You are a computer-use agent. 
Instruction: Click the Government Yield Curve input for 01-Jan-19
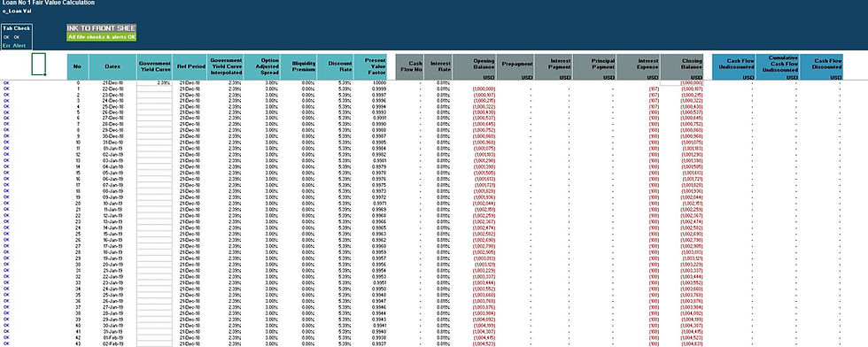[154, 149]
